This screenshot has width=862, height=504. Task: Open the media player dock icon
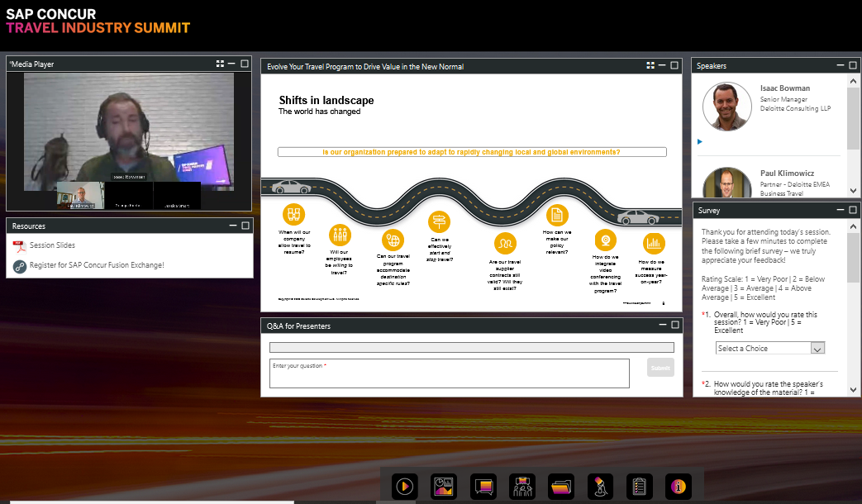[405, 487]
